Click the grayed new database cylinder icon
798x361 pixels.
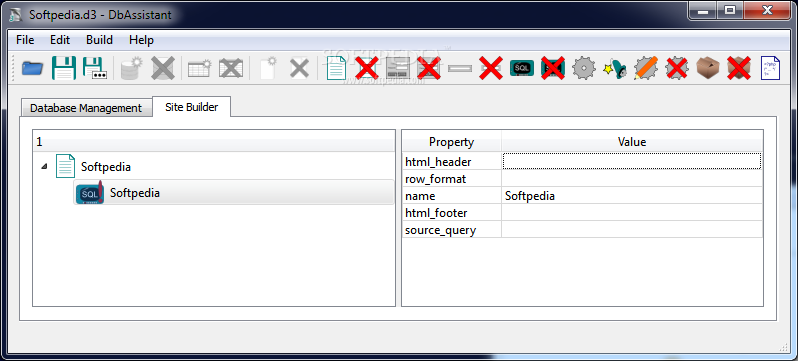[x=132, y=68]
